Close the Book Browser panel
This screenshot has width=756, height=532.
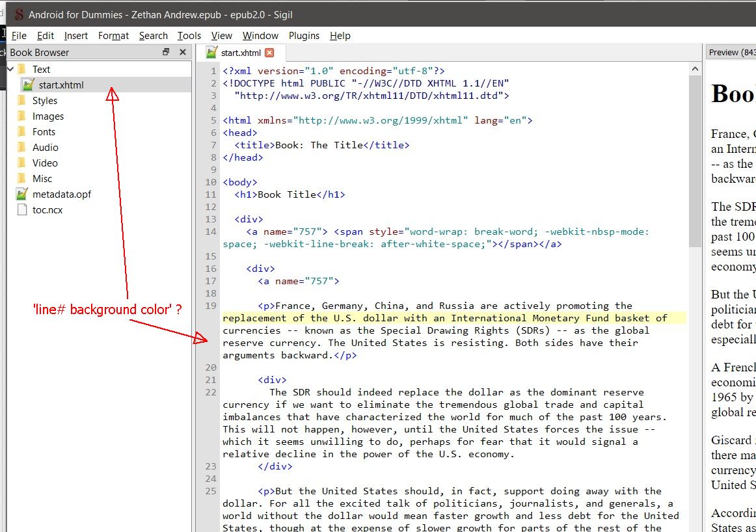183,52
